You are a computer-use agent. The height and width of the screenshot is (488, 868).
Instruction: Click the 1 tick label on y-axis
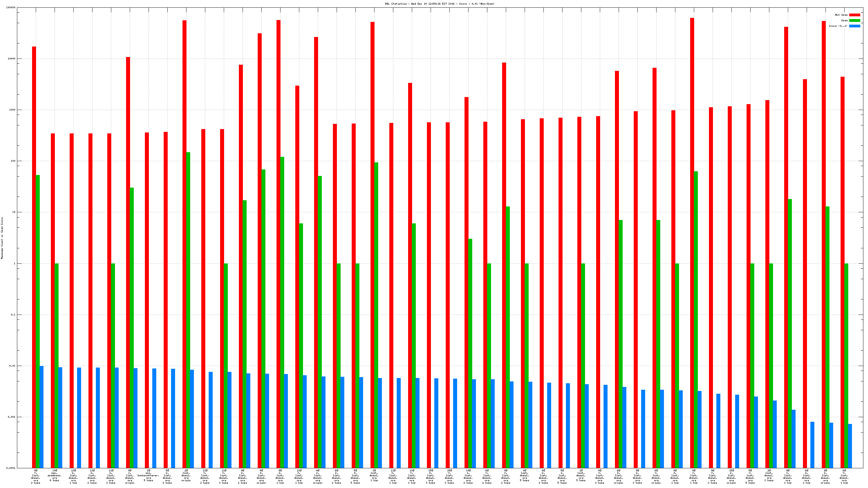point(14,263)
